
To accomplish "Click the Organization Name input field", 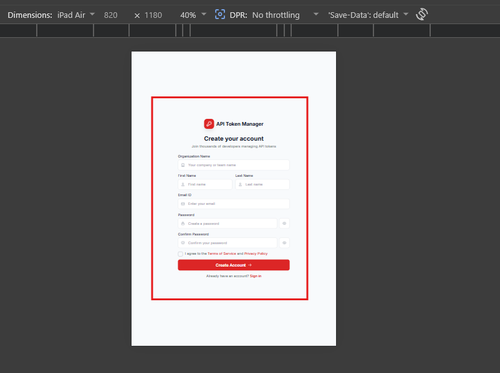I will coord(234,165).
